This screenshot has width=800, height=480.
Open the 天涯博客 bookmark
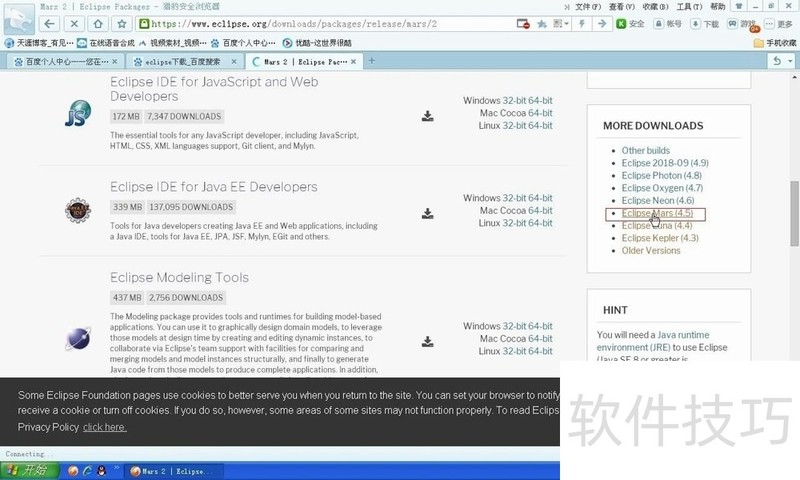point(39,43)
